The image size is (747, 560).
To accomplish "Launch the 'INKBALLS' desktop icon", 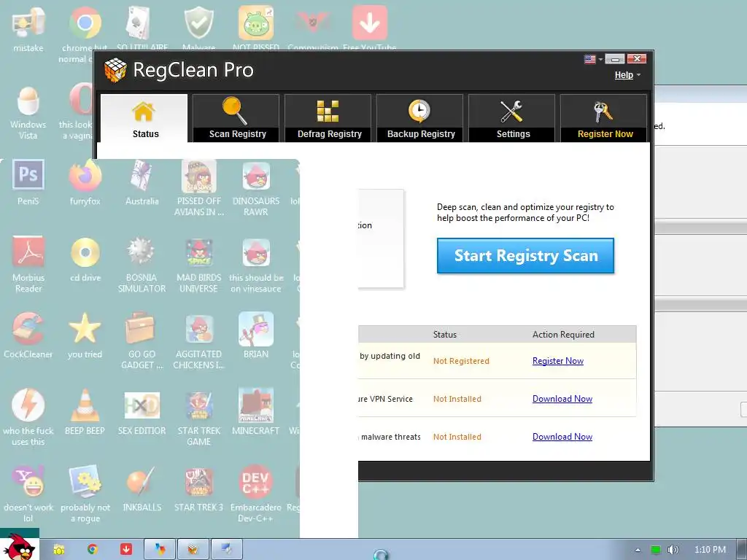I will [x=142, y=488].
